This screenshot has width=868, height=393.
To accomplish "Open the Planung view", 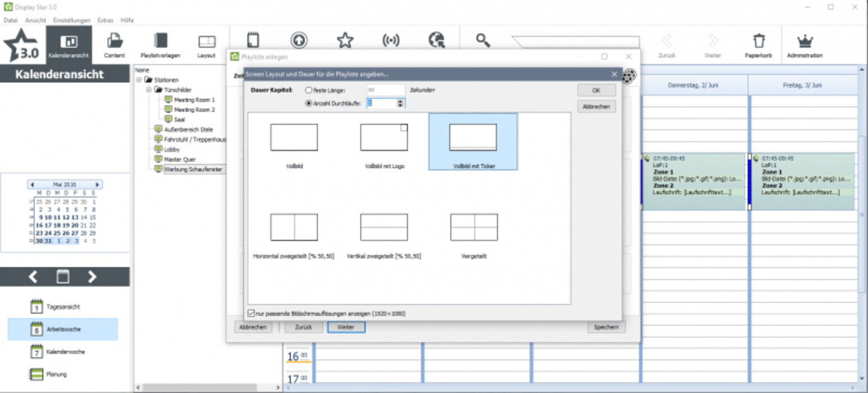I will tap(37, 374).
